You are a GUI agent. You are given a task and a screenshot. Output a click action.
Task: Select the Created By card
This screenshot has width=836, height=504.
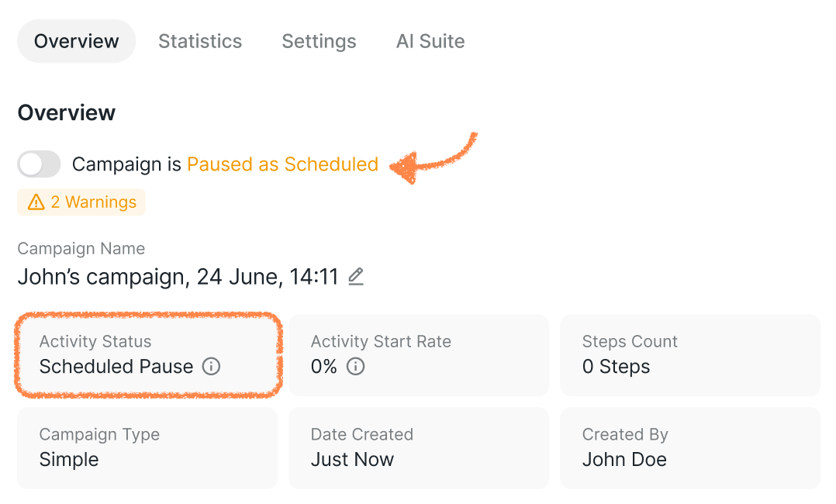[x=690, y=448]
